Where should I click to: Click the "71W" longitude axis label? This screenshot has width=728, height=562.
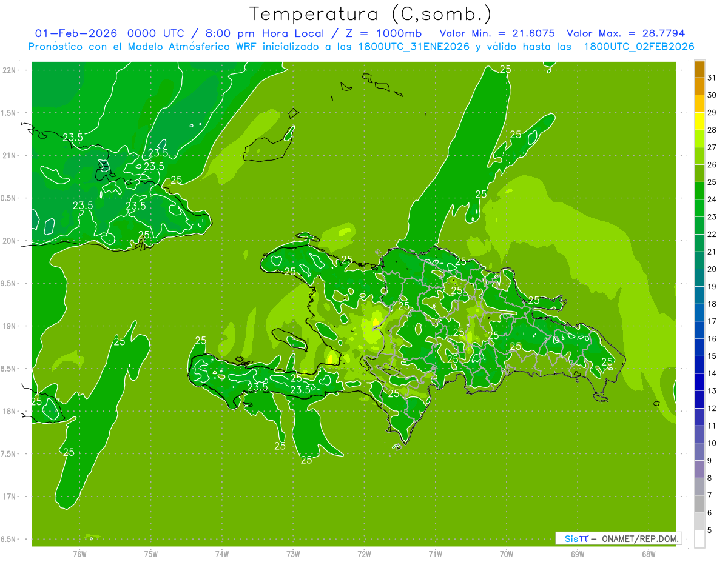(x=435, y=554)
